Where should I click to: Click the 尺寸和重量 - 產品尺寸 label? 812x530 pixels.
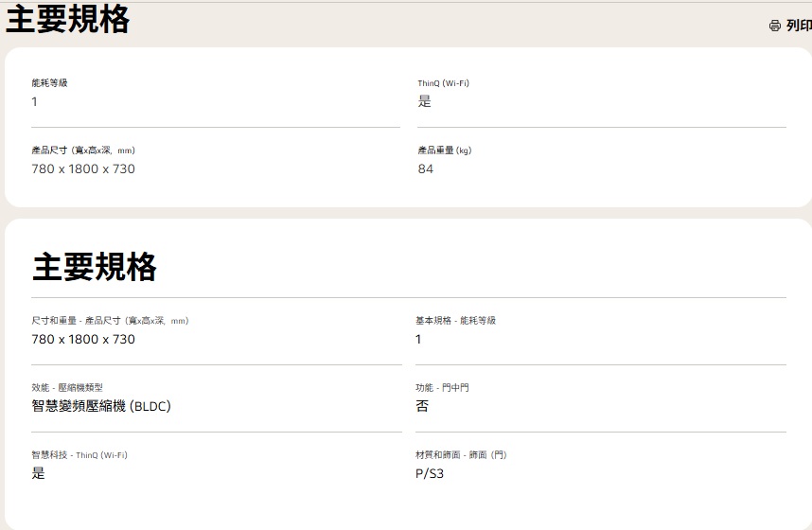(110, 321)
